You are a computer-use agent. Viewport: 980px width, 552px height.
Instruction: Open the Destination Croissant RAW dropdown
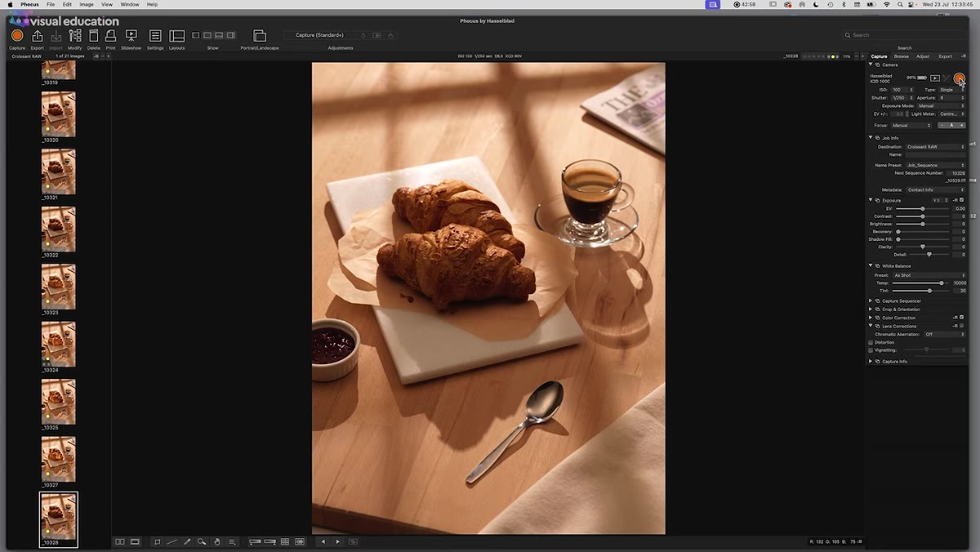coord(935,147)
